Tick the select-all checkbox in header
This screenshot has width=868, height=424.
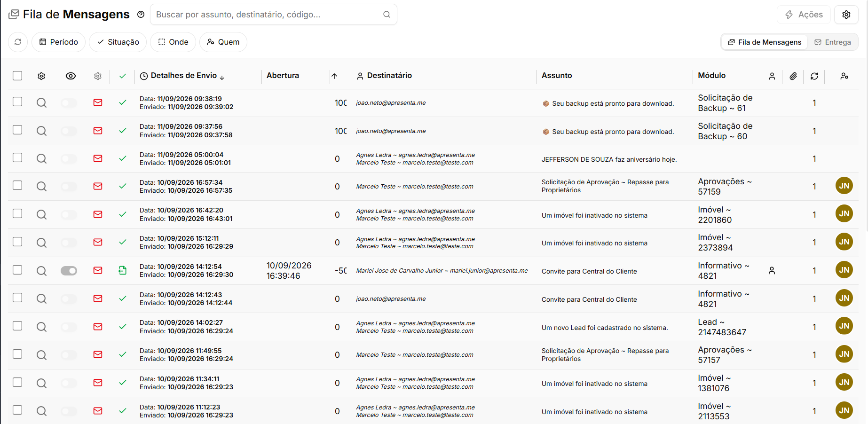coord(17,76)
